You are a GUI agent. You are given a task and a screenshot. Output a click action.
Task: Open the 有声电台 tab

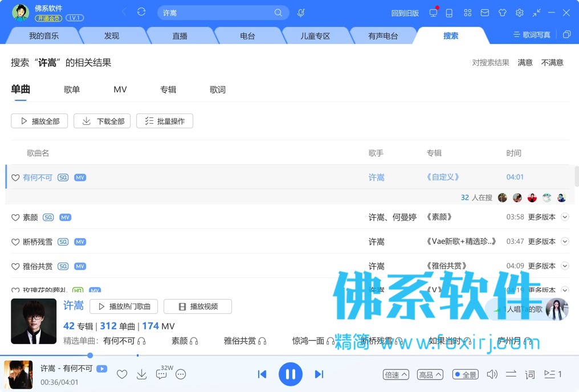tap(383, 36)
